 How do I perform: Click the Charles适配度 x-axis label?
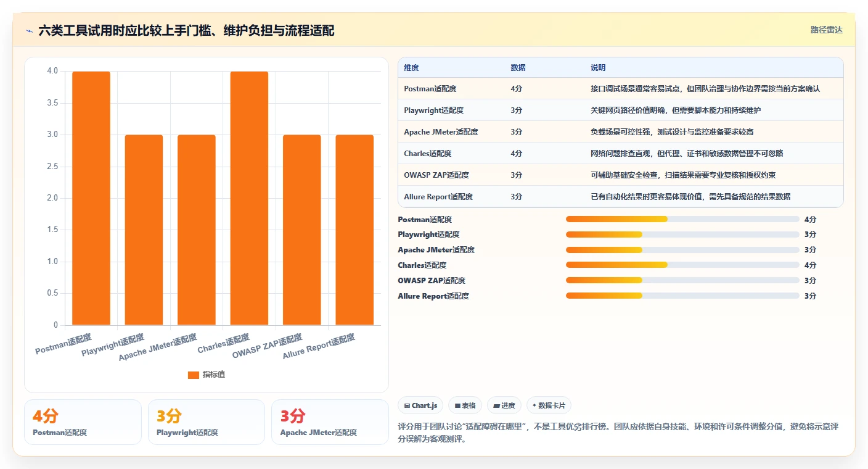(x=224, y=343)
